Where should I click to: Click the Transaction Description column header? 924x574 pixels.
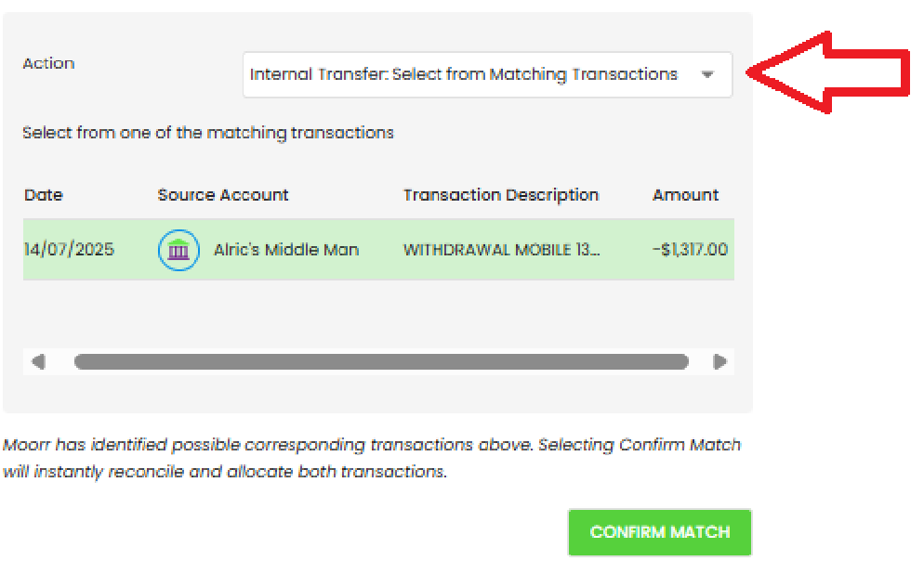point(501,195)
